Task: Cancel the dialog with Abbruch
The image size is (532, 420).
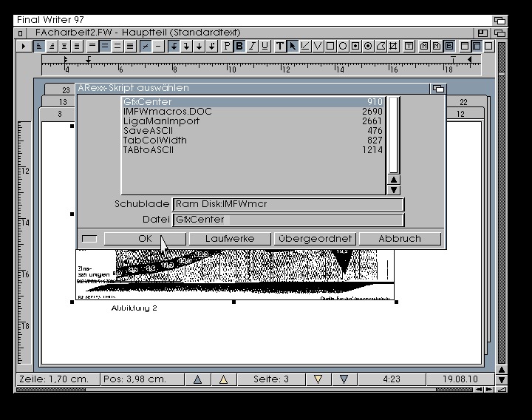Action: click(400, 239)
